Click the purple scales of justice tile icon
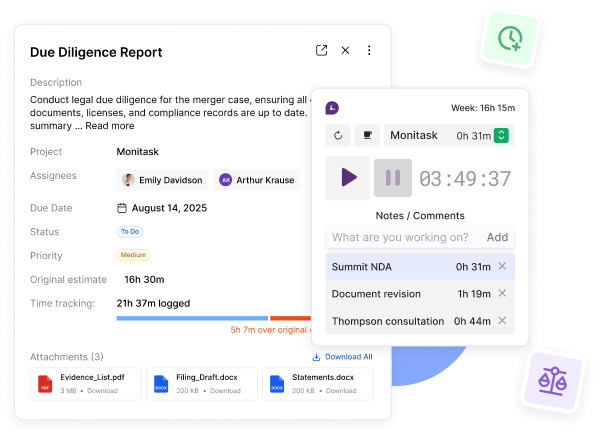 tap(553, 381)
